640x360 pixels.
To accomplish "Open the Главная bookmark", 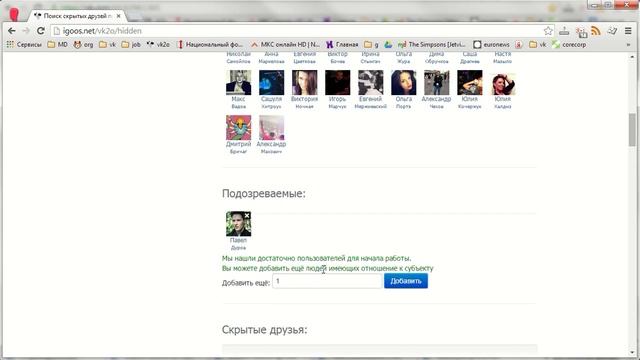I will tap(342, 44).
